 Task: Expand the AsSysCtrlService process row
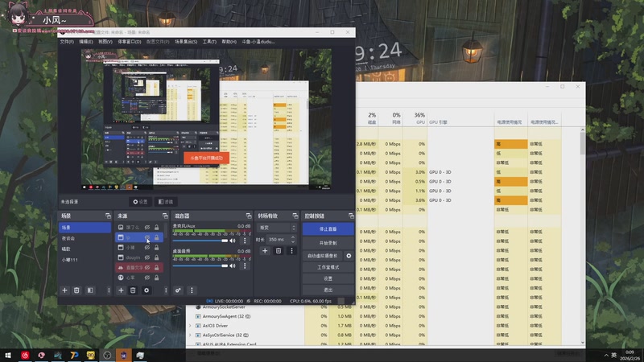190,335
